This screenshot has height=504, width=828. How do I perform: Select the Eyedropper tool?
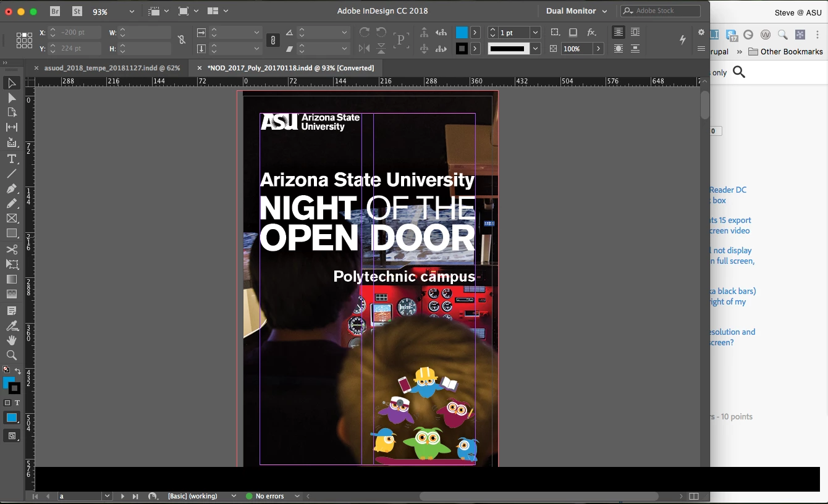point(12,325)
